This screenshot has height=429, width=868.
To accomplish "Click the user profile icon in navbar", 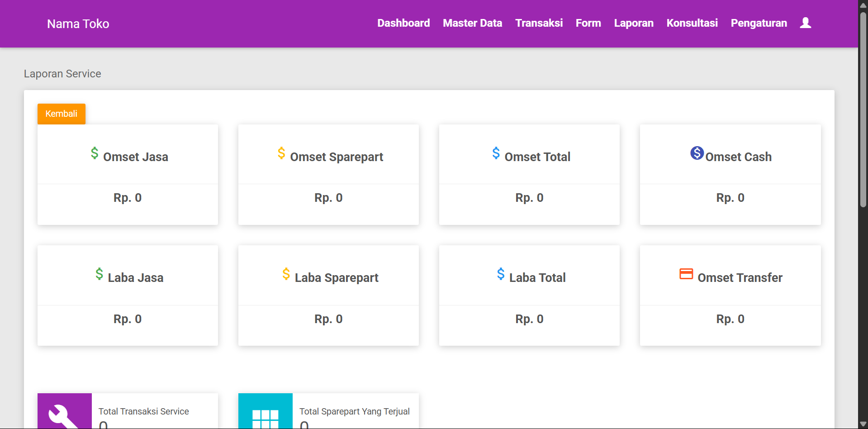I will 805,23.
